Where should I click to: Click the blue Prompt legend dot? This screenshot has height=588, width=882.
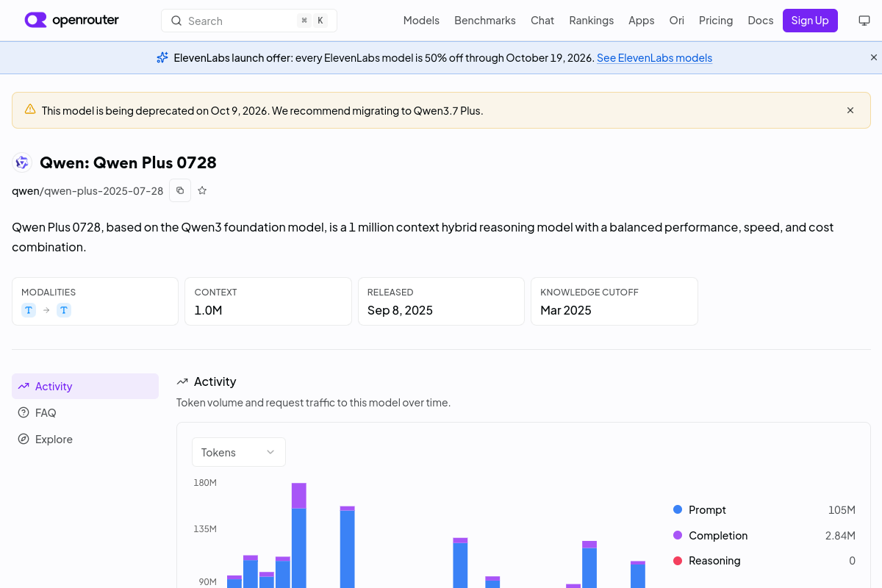(x=678, y=509)
